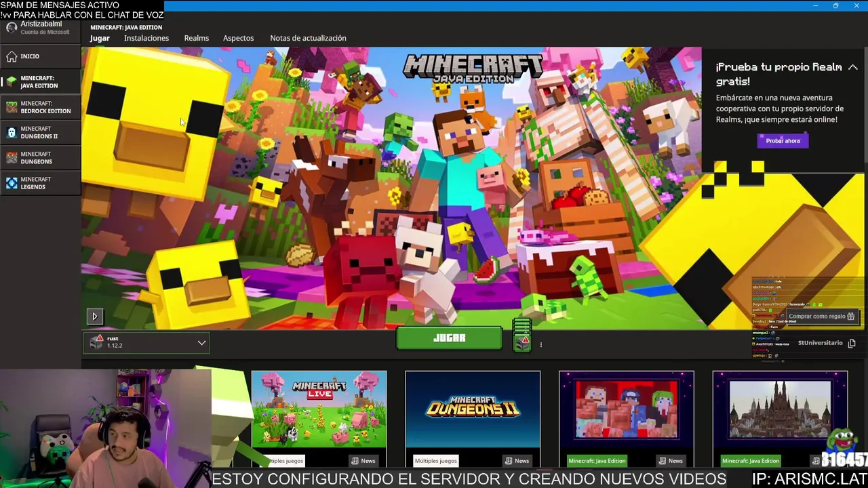Open the Realms tab
Image resolution: width=868 pixels, height=488 pixels.
(197, 38)
